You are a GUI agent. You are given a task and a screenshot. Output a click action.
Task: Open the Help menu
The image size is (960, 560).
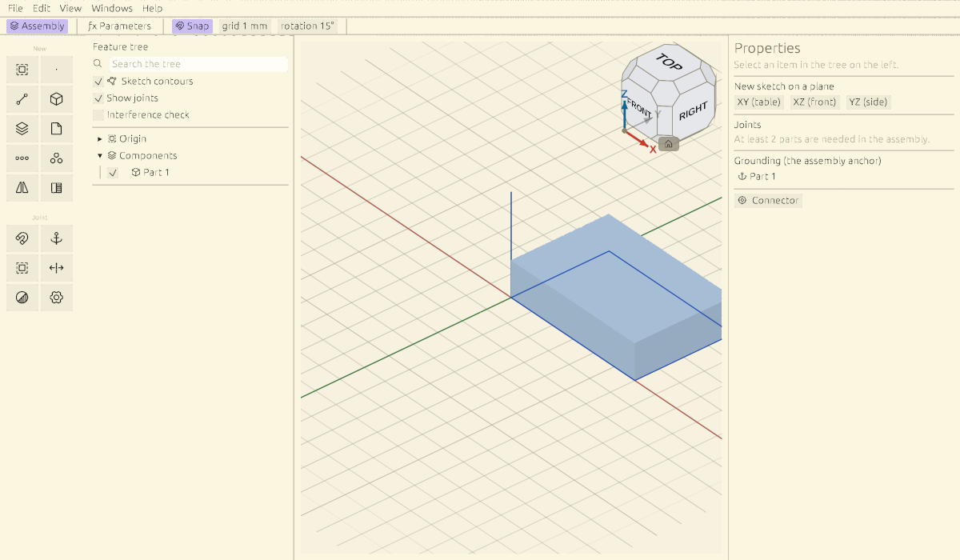click(152, 8)
